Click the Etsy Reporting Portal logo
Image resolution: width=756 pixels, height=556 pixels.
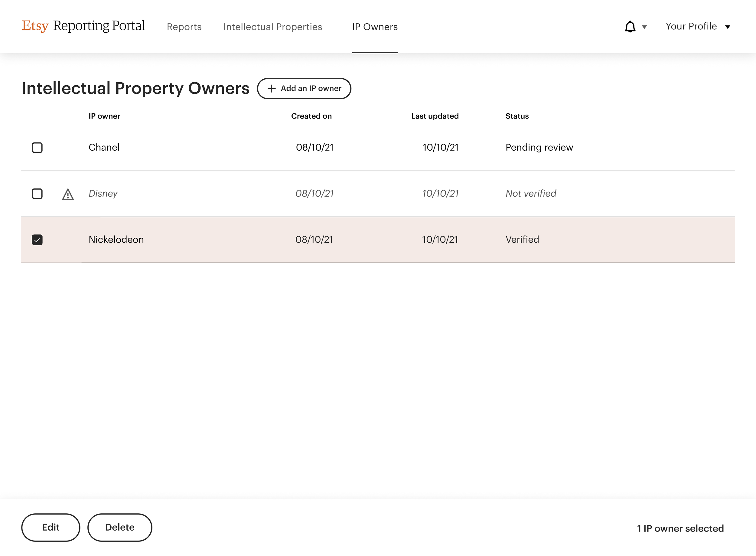point(83,26)
